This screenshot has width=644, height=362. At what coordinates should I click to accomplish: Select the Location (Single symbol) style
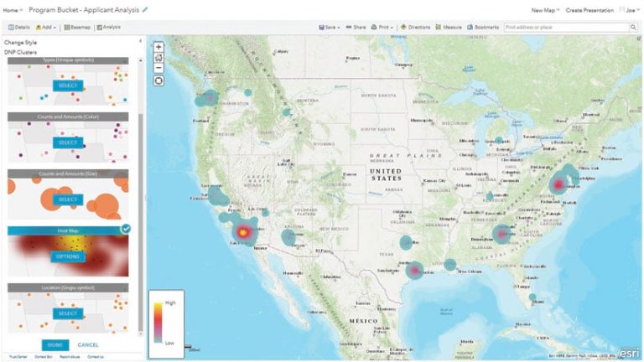coord(68,313)
